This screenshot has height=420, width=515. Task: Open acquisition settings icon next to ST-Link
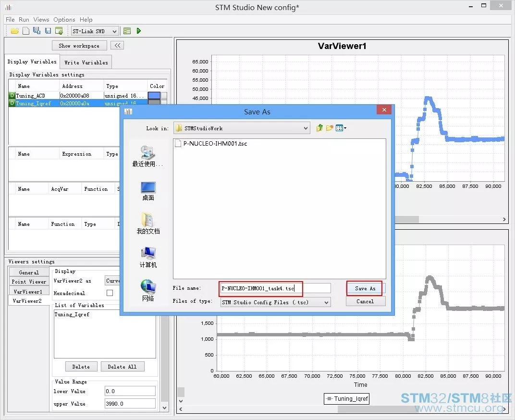click(127, 31)
